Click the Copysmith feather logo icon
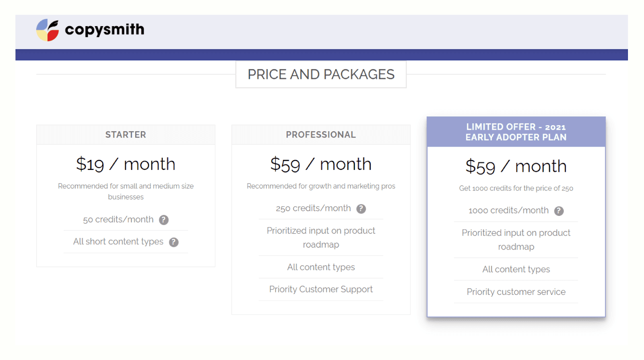644x360 pixels. tap(47, 30)
